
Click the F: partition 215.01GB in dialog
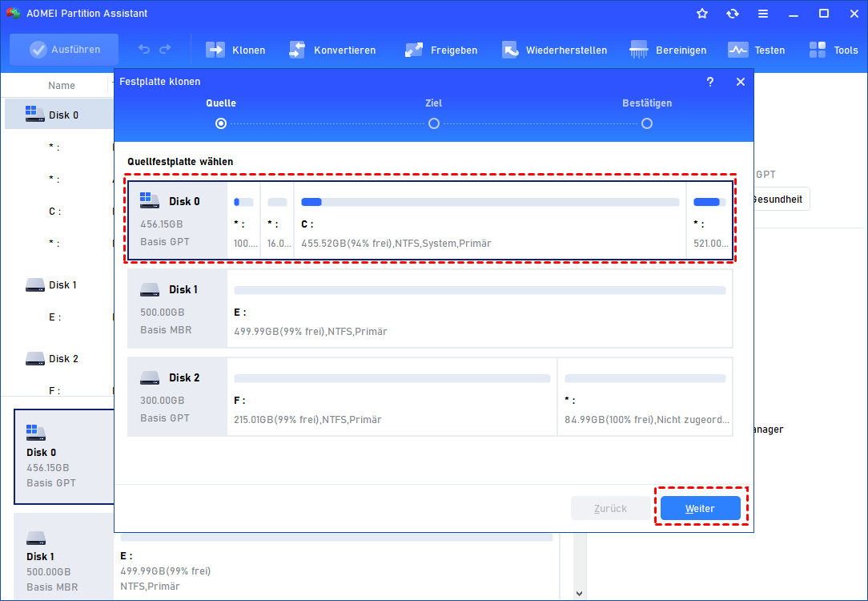click(392, 397)
